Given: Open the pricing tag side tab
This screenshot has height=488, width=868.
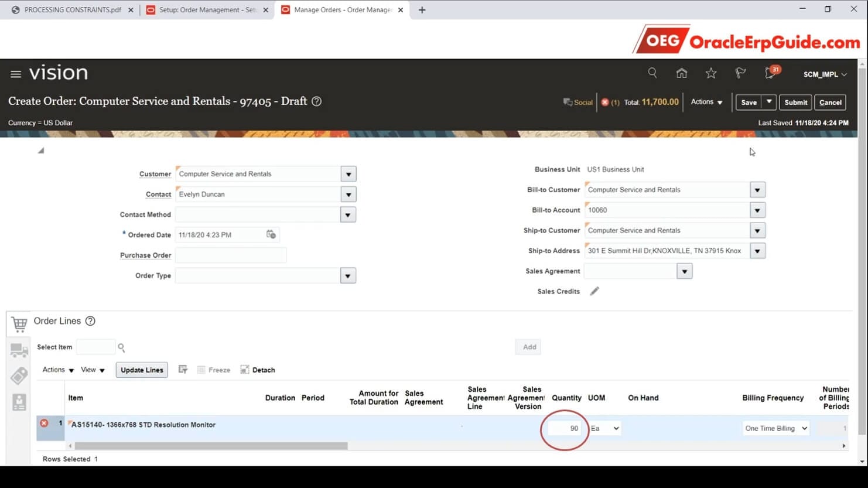Looking at the screenshot, I should tap(19, 376).
